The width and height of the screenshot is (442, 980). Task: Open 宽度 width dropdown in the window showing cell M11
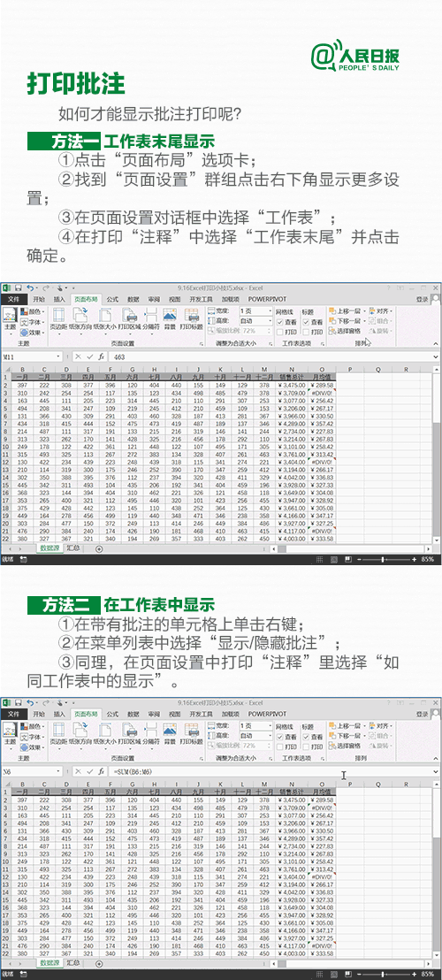coord(255,310)
